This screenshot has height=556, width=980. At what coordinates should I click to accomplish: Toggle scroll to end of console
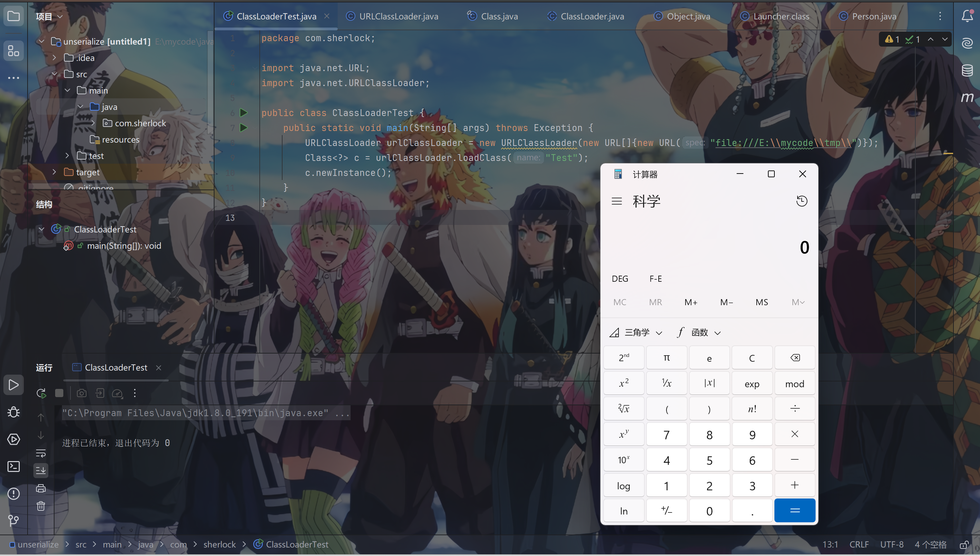click(41, 470)
